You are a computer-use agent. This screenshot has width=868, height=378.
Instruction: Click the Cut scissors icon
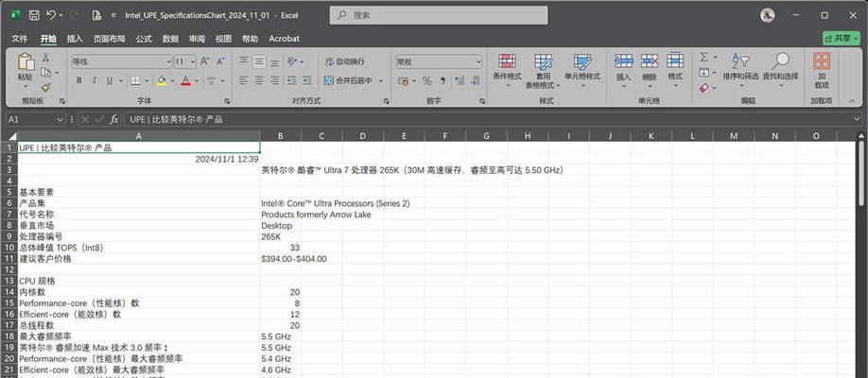45,58
